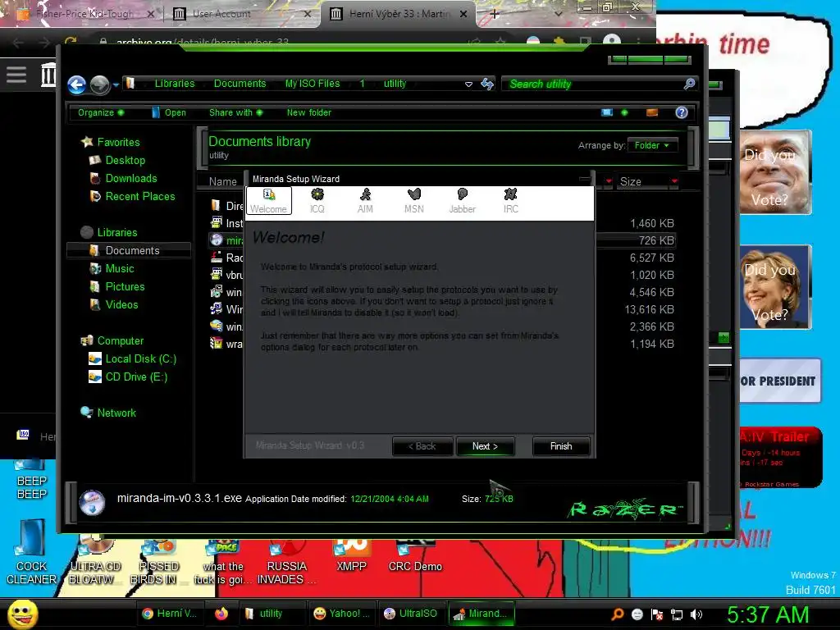
Task: Select the Welcome tab in the wizard
Action: pos(269,201)
